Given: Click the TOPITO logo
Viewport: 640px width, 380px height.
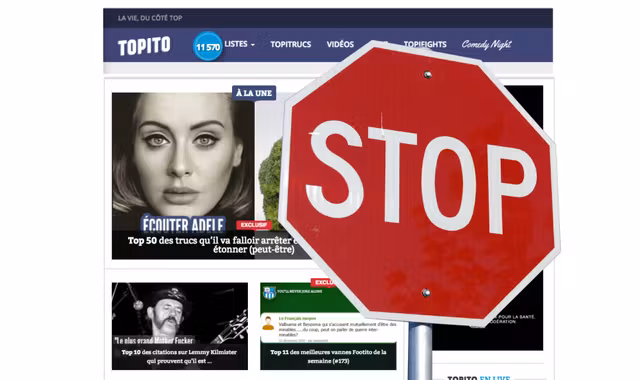Looking at the screenshot, I should pyautogui.click(x=144, y=46).
